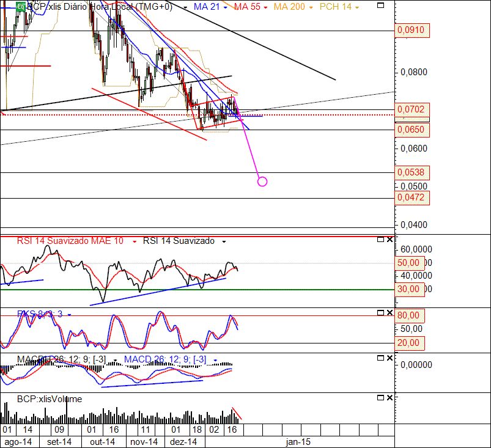This screenshot has width=491, height=448.
Task: Select the 0,0472 price level label
Action: pos(412,198)
